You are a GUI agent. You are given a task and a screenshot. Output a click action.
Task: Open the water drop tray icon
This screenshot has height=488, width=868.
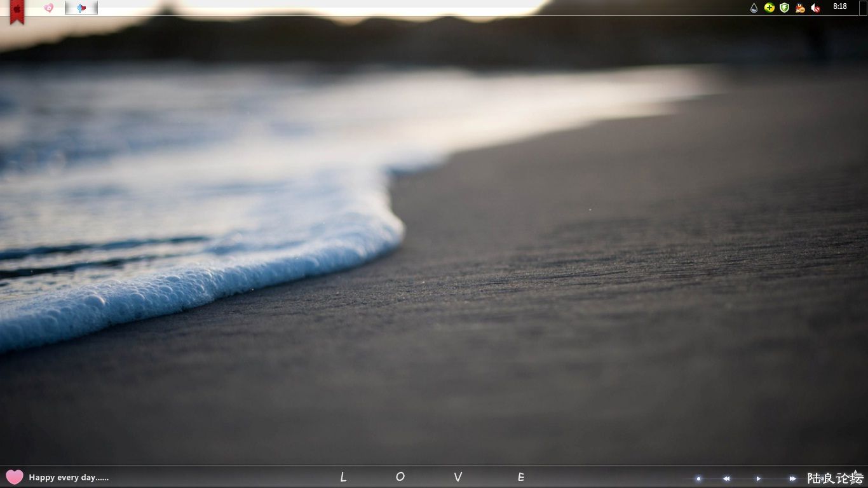754,8
